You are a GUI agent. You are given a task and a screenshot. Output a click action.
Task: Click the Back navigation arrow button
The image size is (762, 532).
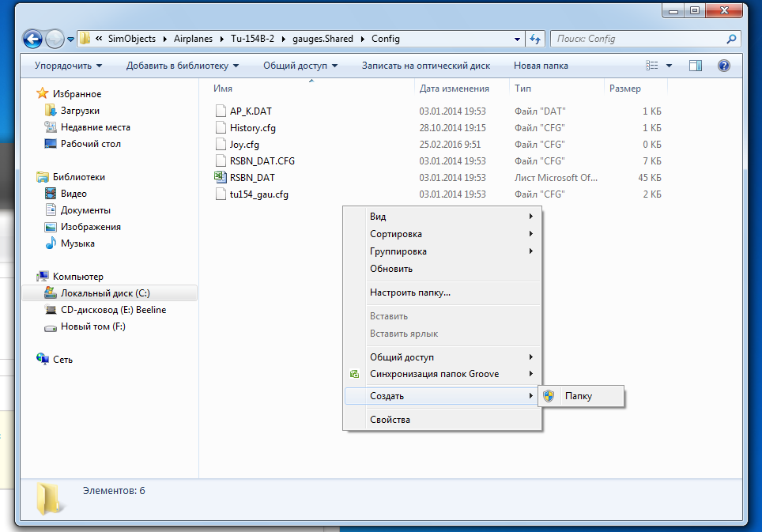coord(32,39)
